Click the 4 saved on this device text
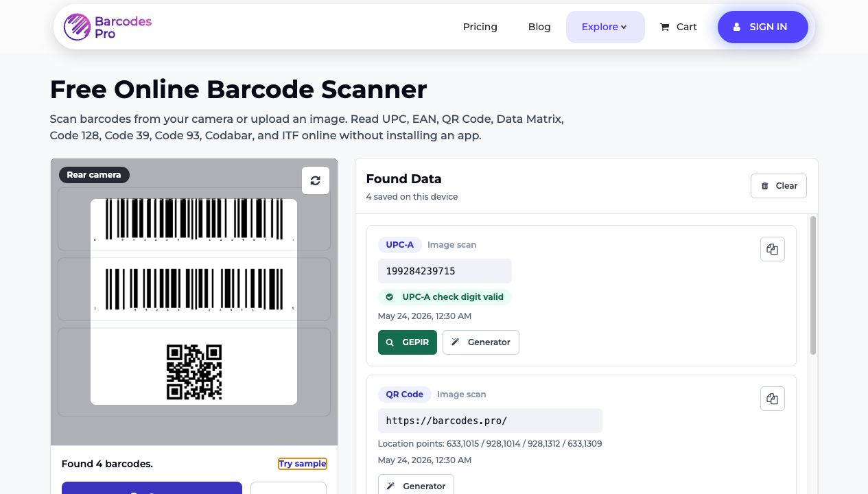Viewport: 868px width, 494px height. [412, 197]
